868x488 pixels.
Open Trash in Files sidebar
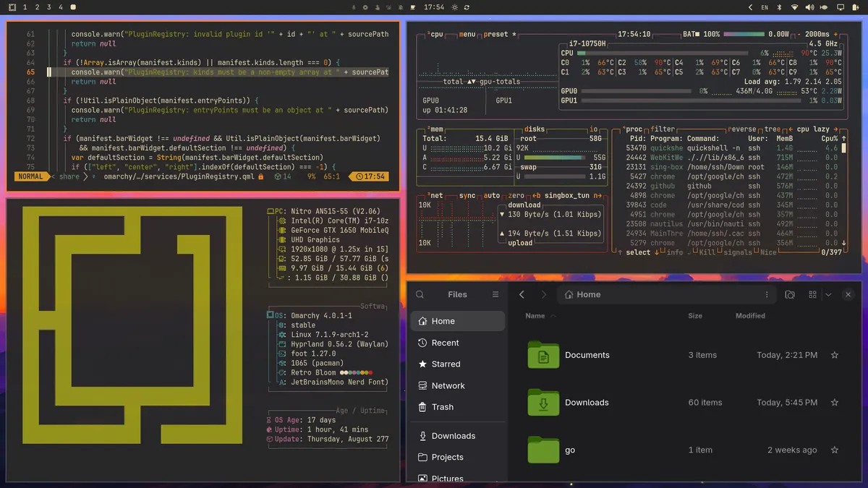point(457,407)
